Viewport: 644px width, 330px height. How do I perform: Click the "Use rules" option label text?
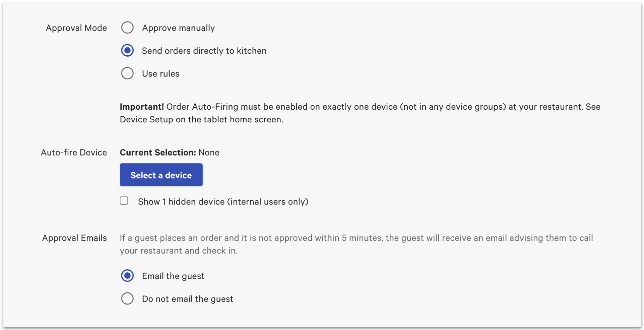pos(160,74)
